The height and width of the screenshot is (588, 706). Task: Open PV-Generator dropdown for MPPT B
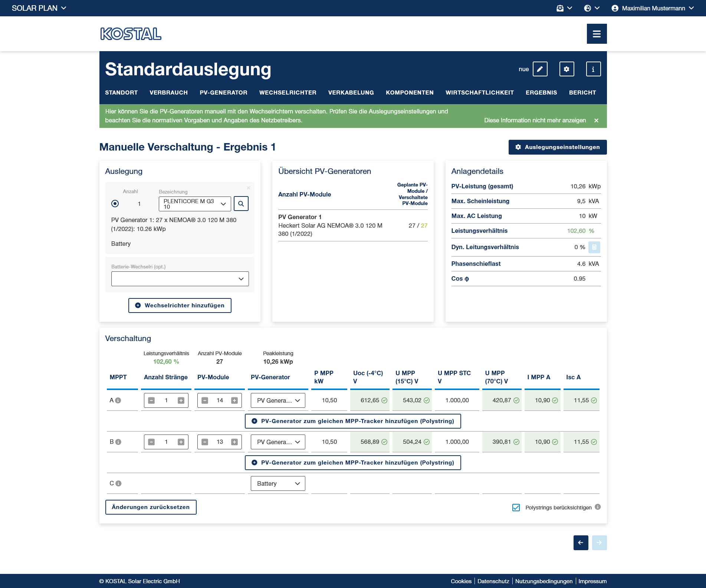pyautogui.click(x=278, y=442)
